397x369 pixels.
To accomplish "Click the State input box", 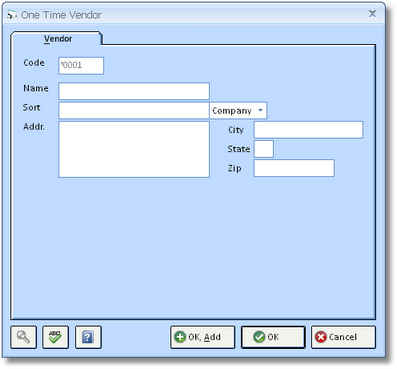I will 264,149.
